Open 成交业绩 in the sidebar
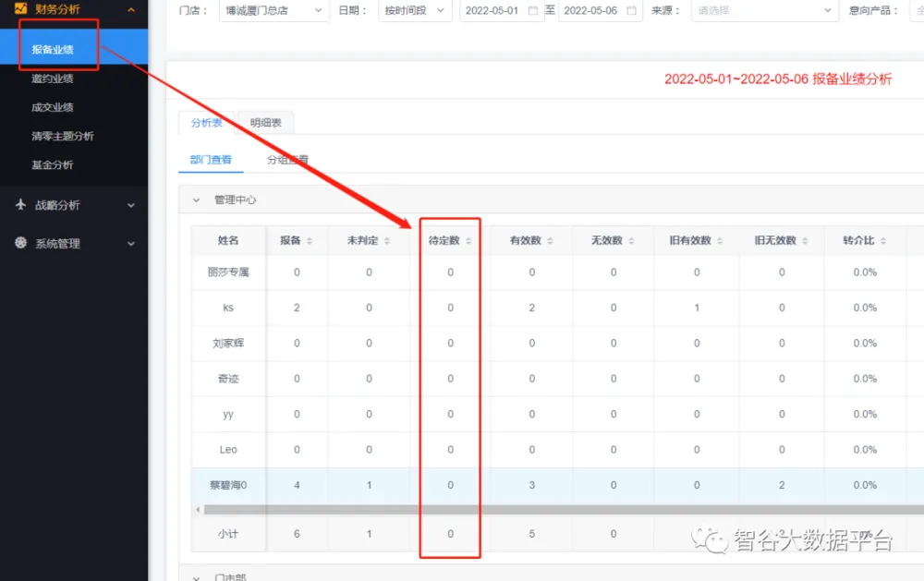 coord(53,108)
